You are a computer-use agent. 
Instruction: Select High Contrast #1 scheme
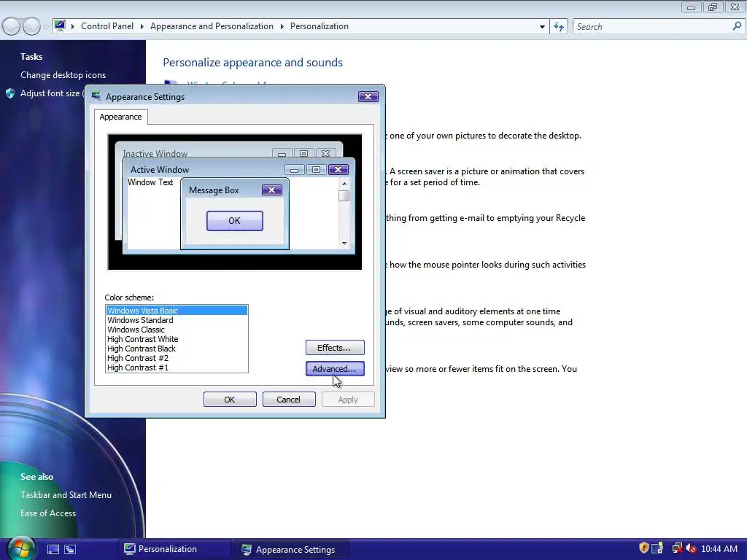tap(177, 367)
